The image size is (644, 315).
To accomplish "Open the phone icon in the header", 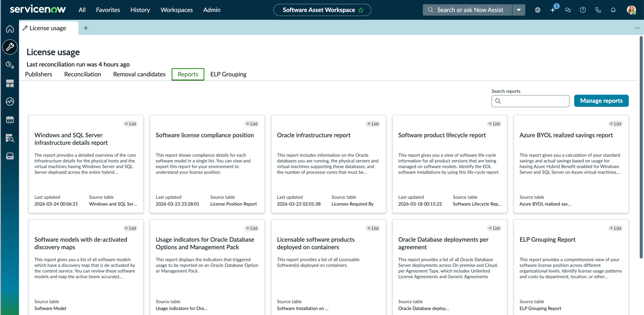I will 598,10.
